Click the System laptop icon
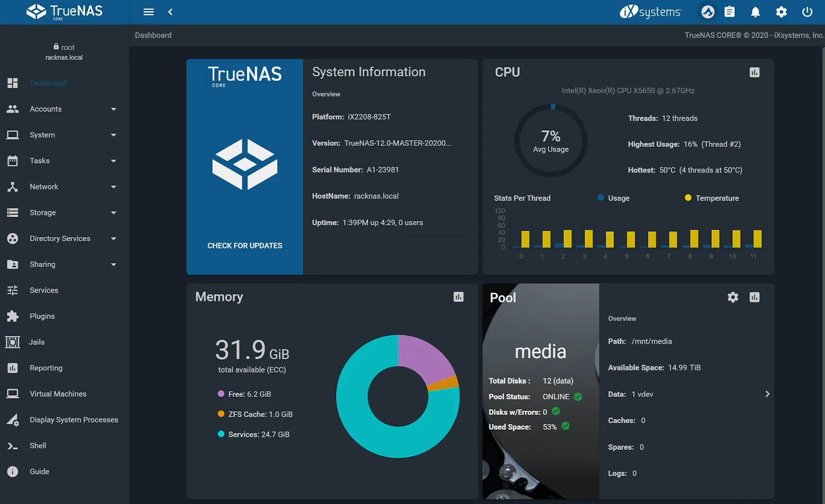This screenshot has height=504, width=825. [x=13, y=135]
